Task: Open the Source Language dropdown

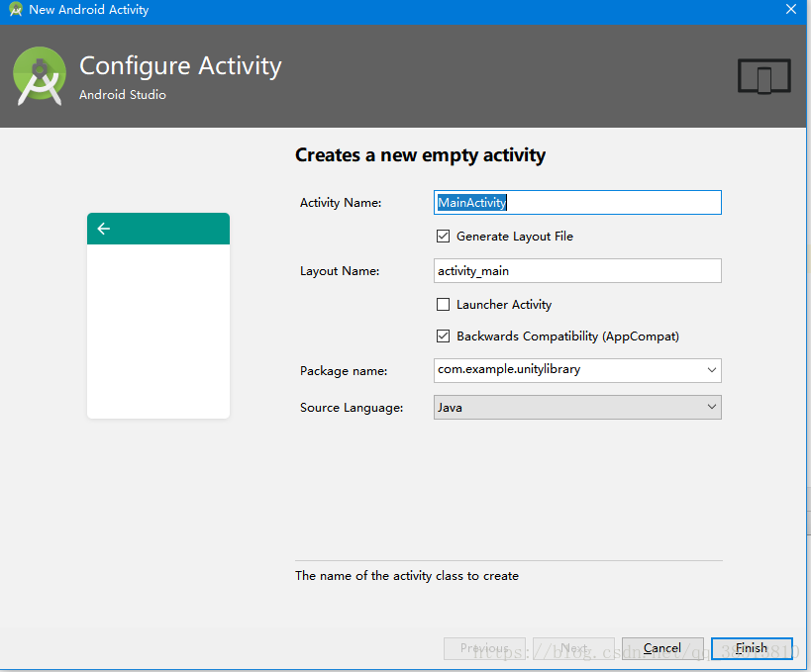Action: point(712,407)
